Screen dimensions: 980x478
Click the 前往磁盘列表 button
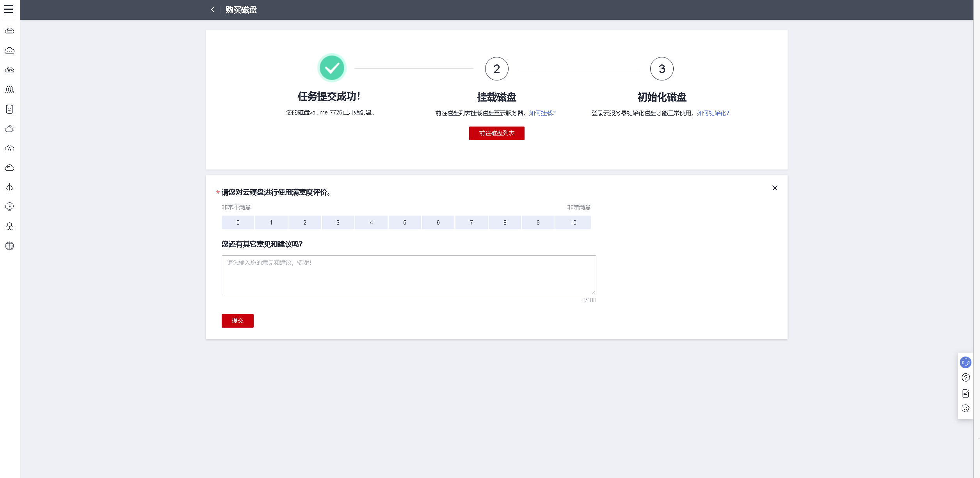tap(496, 133)
